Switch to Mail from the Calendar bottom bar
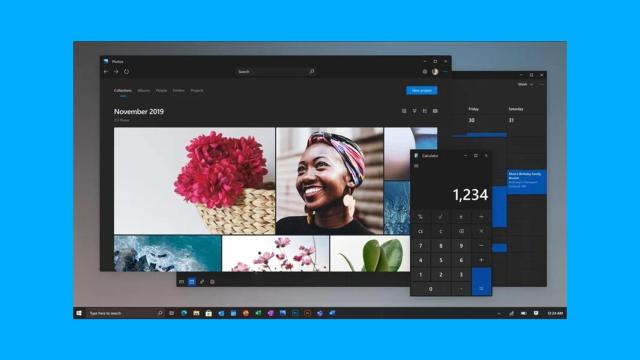Image resolution: width=640 pixels, height=360 pixels. (182, 282)
